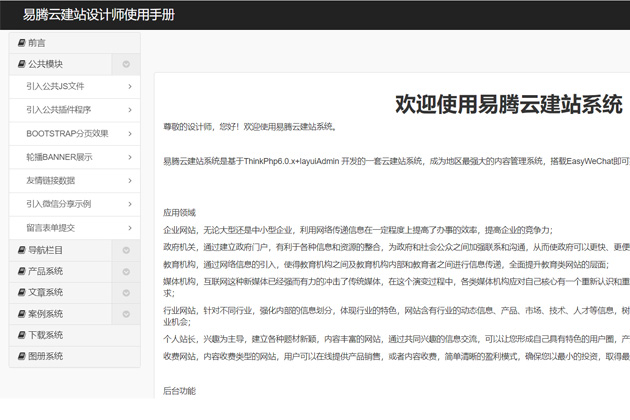This screenshot has width=630, height=420.
Task: Select the 文章系统 menu label
Action: pyautogui.click(x=45, y=292)
